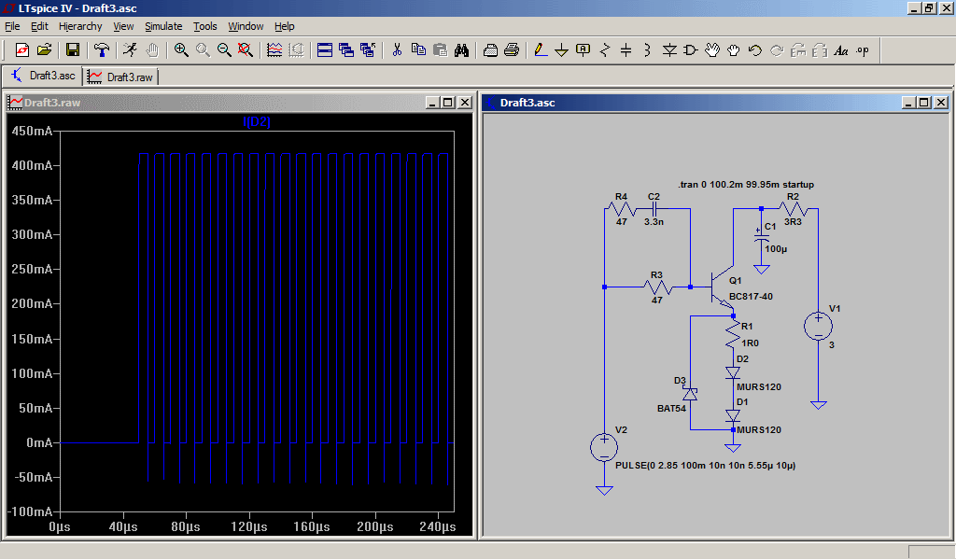
Task: Click the zoom in magnifier icon
Action: tap(181, 50)
